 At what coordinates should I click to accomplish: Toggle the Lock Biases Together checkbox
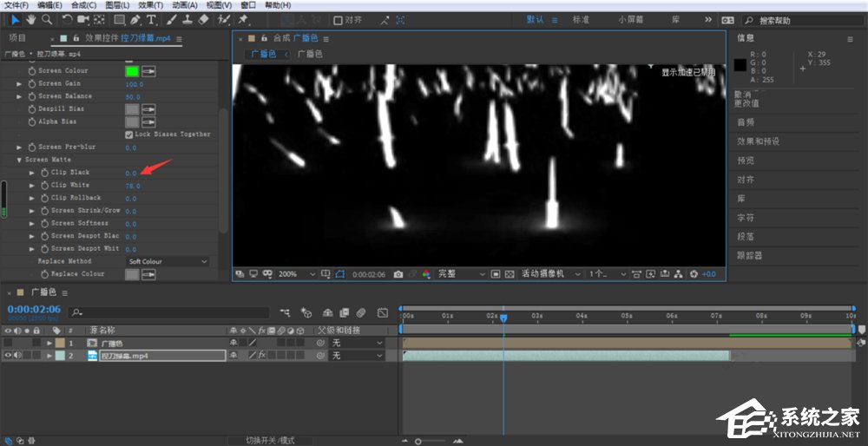click(x=129, y=134)
